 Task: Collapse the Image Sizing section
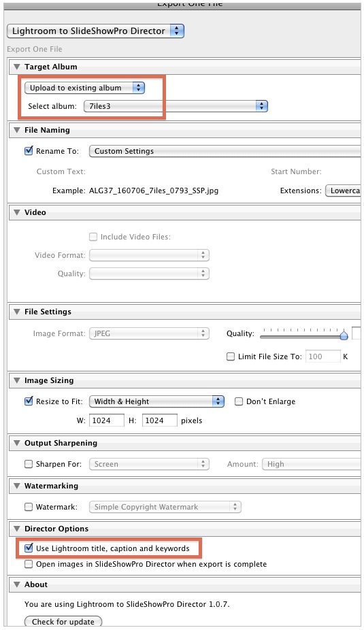[x=17, y=380]
